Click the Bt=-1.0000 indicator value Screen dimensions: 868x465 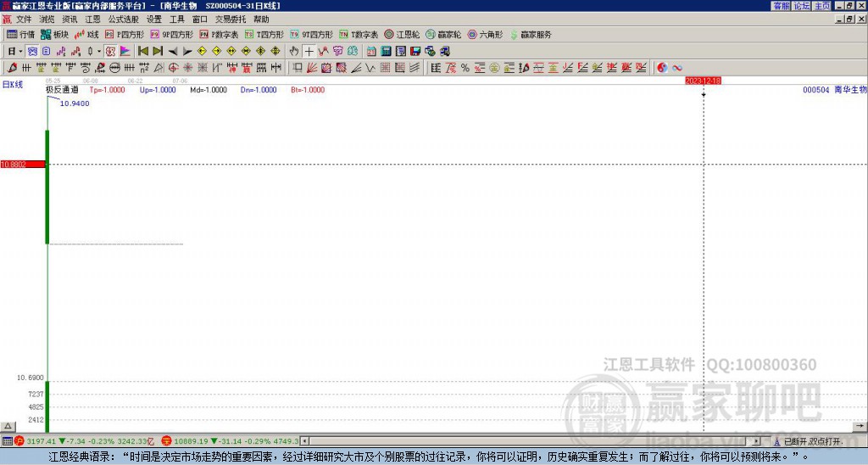point(308,90)
